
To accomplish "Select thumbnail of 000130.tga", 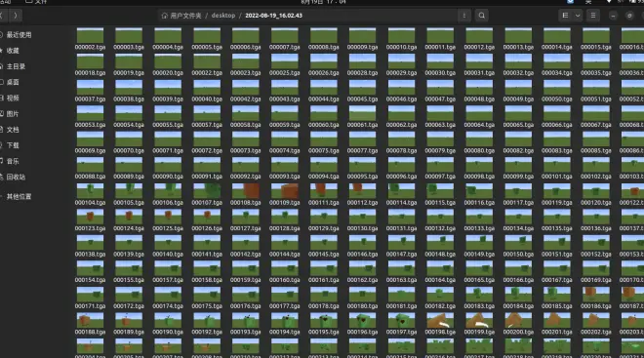I will 362,217.
